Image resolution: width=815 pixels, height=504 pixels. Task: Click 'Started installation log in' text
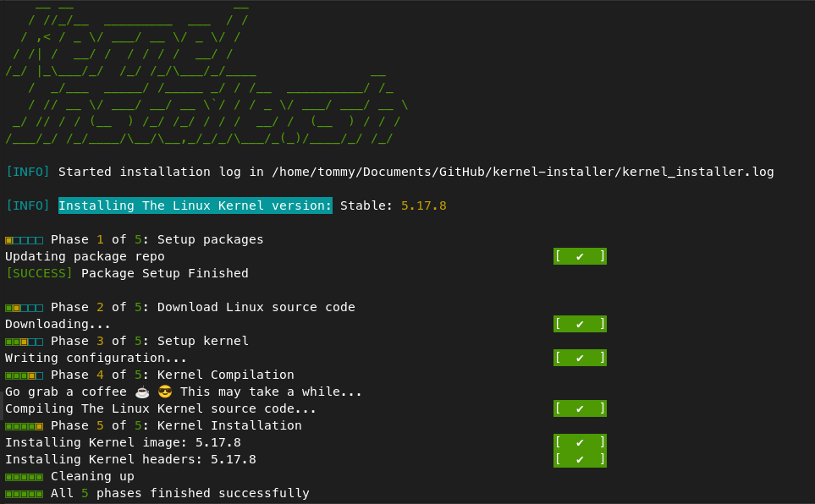pyautogui.click(x=161, y=172)
